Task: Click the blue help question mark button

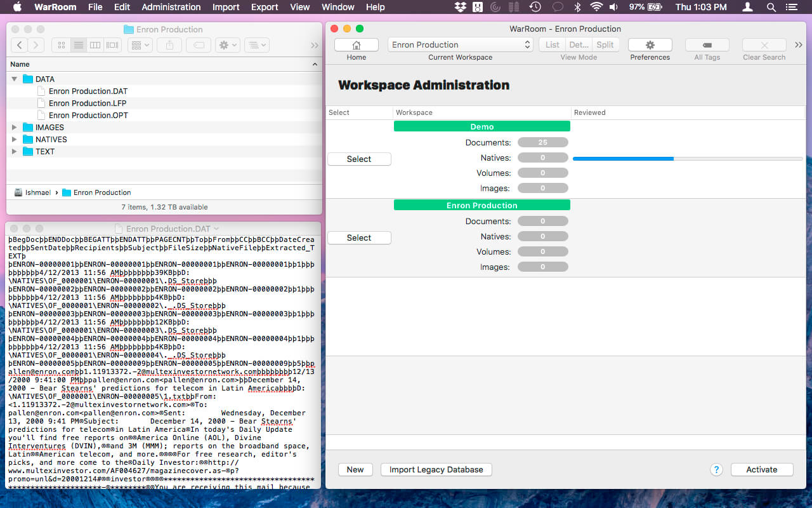Action: point(716,470)
